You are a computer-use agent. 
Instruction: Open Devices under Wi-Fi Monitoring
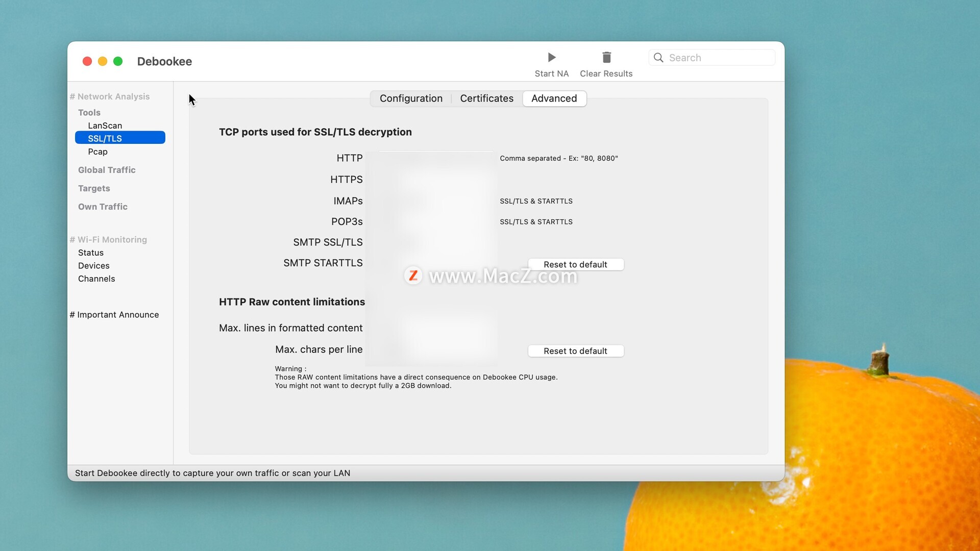pos(94,266)
